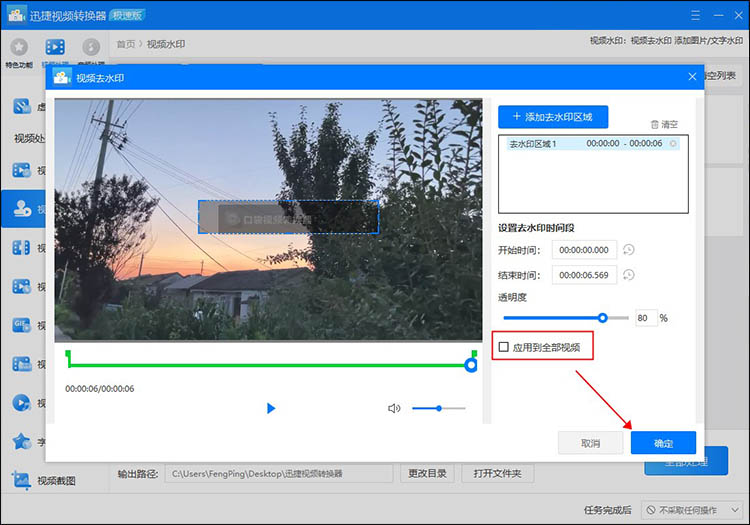
Task: Open the 特色功能 star icon in main window
Action: coord(19,47)
